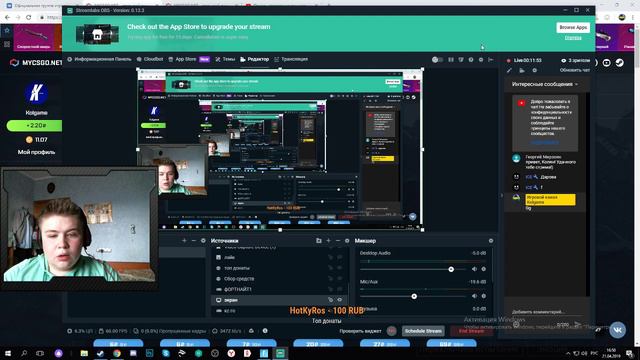
Task: Select the Сбор средств source row
Action: pos(280,279)
